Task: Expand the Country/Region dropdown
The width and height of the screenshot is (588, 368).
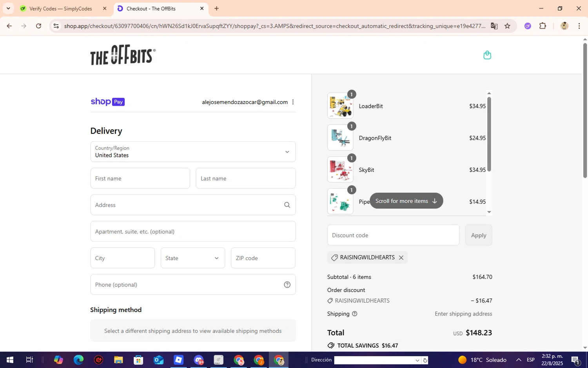Action: coord(193,152)
